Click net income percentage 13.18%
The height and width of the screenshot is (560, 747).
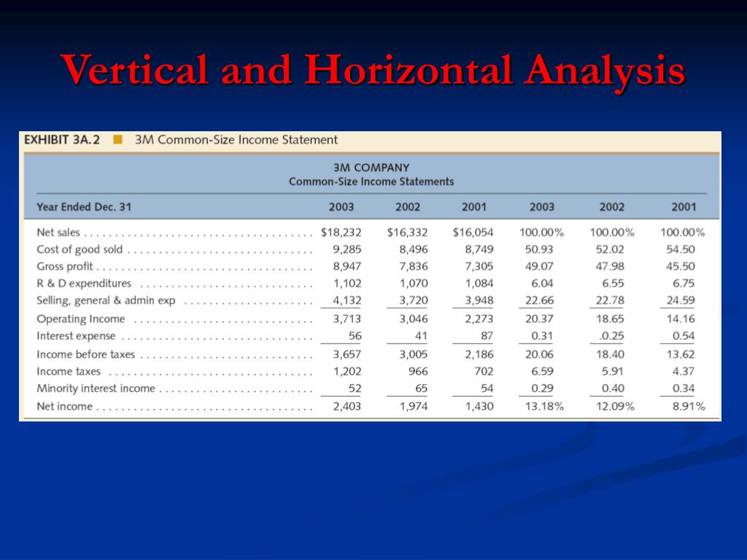[544, 406]
